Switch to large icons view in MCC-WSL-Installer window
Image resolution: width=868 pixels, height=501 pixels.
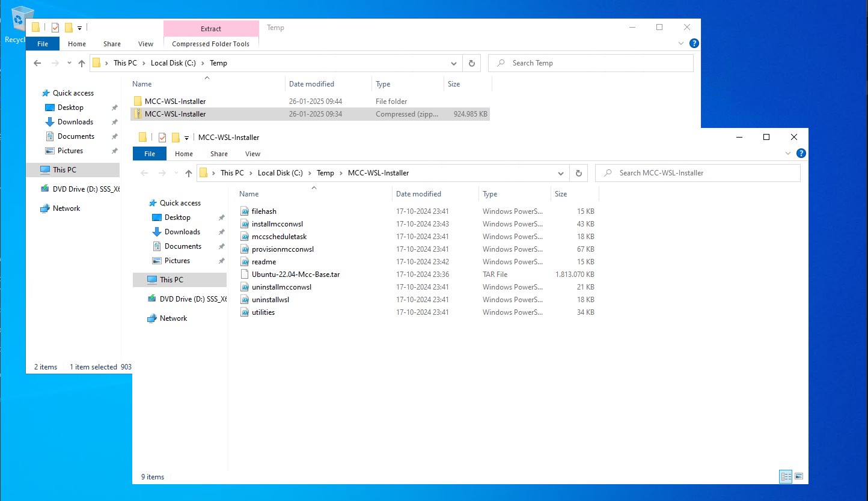(x=799, y=476)
